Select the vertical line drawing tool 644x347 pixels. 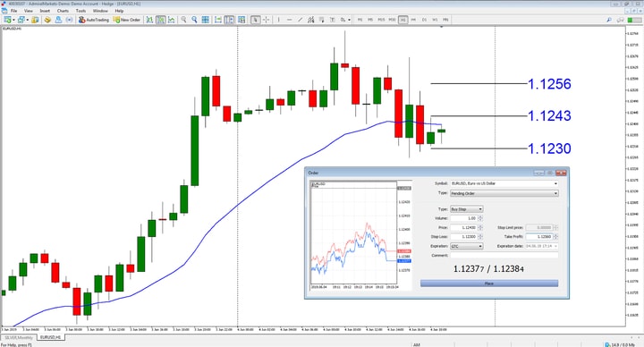278,20
